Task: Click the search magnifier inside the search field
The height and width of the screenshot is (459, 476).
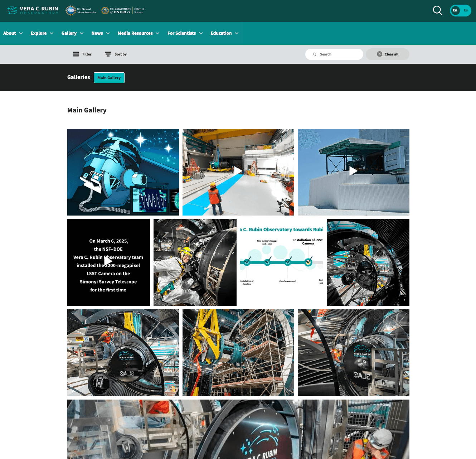Action: (x=314, y=54)
